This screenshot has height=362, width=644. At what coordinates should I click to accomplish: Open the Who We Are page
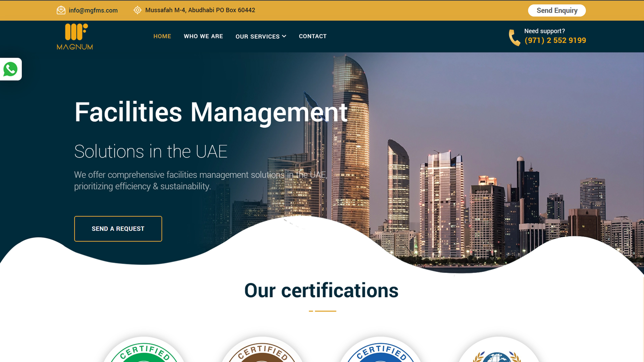tap(203, 36)
